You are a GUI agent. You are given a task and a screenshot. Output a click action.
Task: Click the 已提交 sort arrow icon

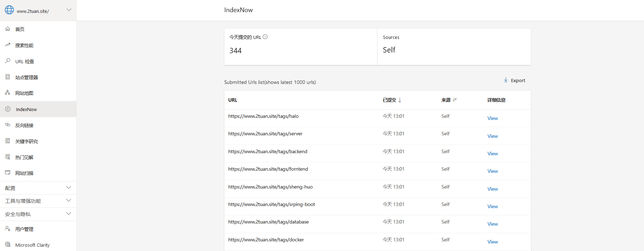(x=400, y=100)
